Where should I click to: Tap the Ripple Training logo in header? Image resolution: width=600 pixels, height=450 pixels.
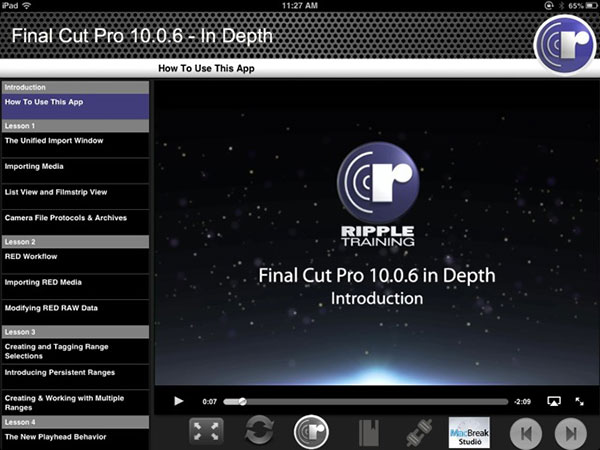pos(565,44)
